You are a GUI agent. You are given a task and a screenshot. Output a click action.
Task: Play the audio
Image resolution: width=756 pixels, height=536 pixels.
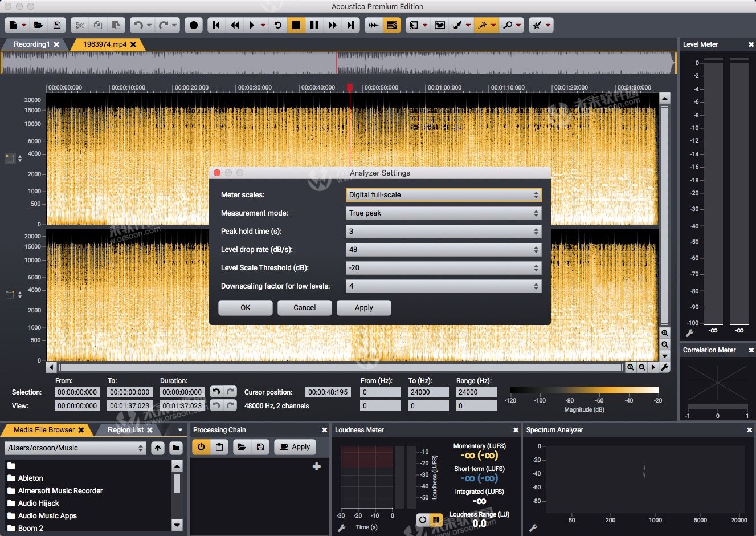coord(252,25)
